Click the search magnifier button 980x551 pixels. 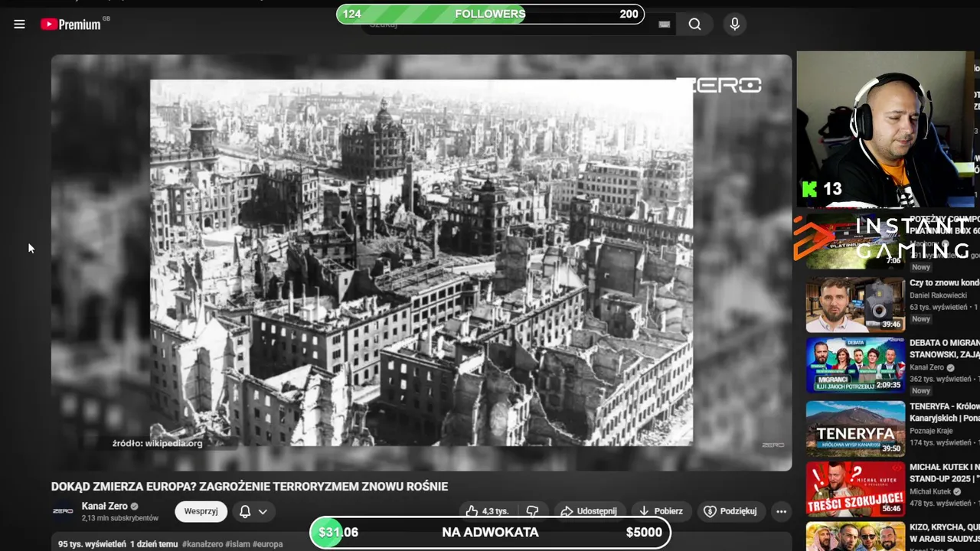click(694, 24)
